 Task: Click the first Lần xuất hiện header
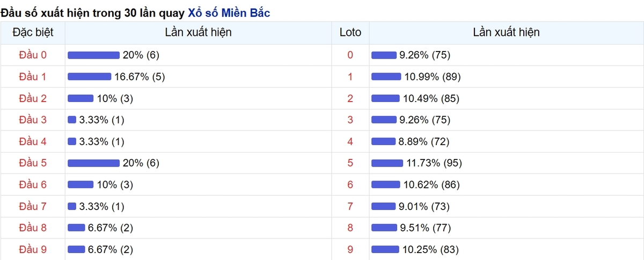199,32
